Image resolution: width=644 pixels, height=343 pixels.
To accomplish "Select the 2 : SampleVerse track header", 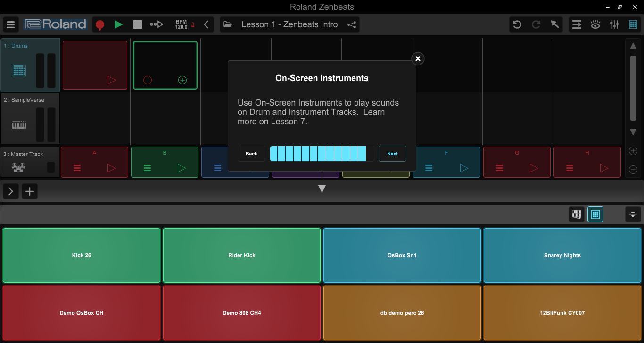I will tap(30, 118).
